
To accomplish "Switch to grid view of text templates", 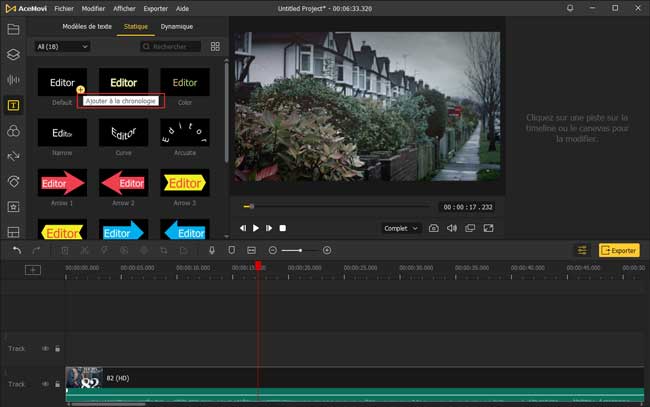I will [214, 46].
